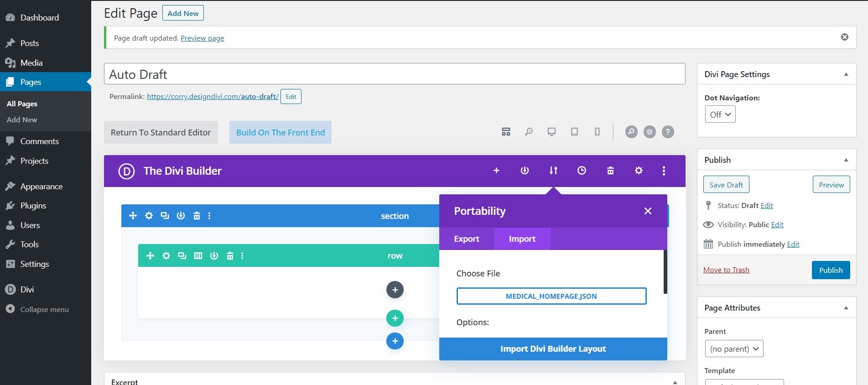Screen dimensions: 868x385
Task: Collapse the Page Attributes panel
Action: tap(846, 308)
